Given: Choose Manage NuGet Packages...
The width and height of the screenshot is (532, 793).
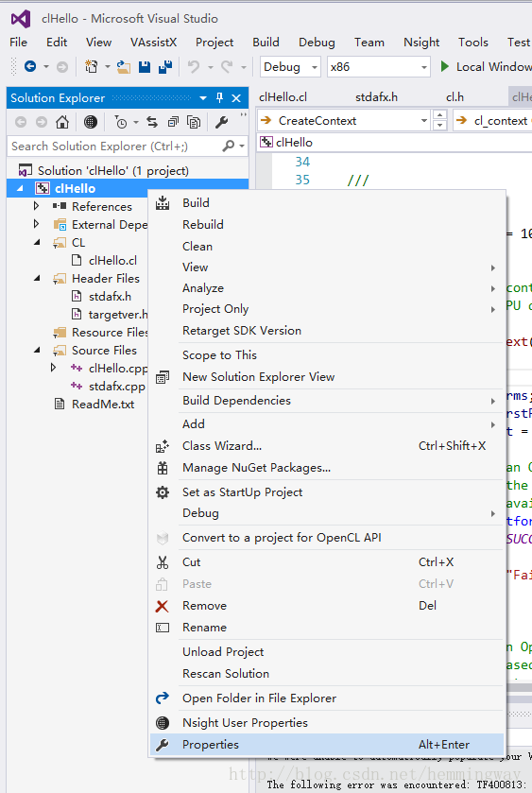Looking at the screenshot, I should click(327, 468).
